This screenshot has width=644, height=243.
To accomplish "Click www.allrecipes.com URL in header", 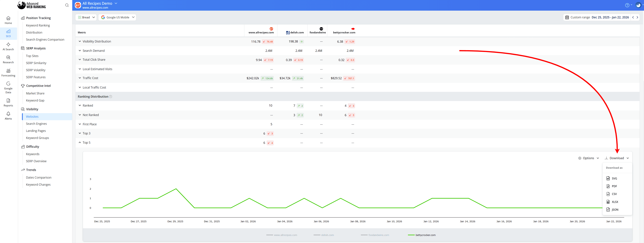I will pos(95,8).
